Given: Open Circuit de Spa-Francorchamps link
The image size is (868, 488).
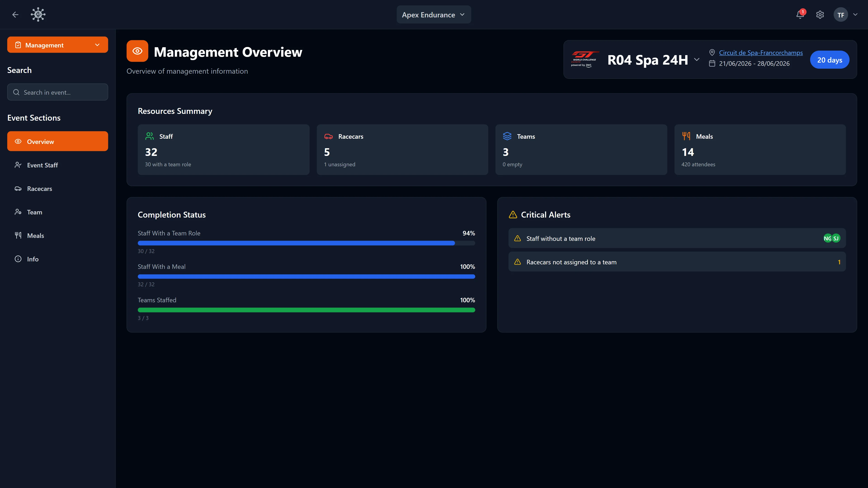Looking at the screenshot, I should point(761,53).
